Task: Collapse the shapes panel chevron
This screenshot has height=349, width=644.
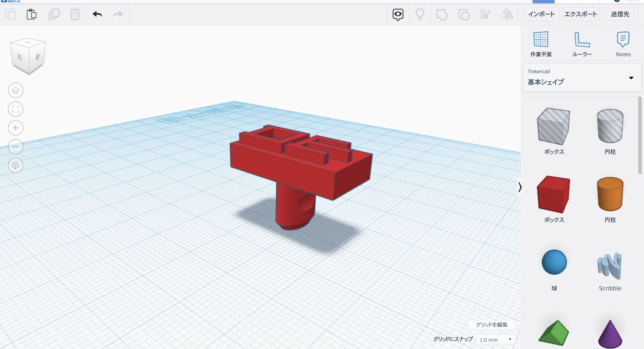Action: [520, 187]
